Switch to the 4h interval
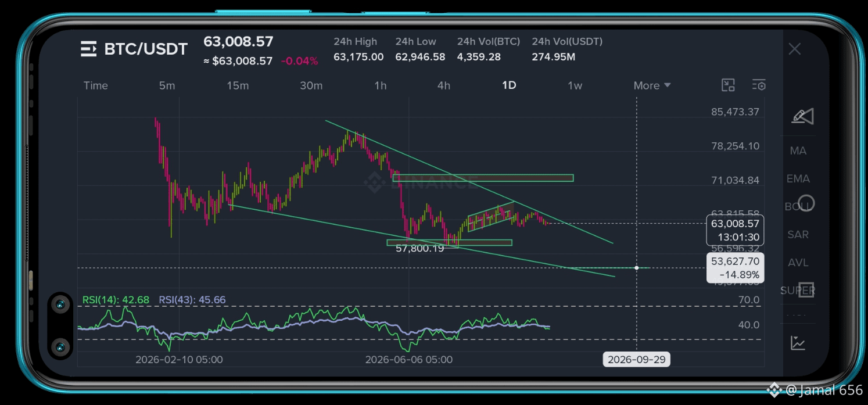Screen dimensions: 868x405 (x=443, y=85)
